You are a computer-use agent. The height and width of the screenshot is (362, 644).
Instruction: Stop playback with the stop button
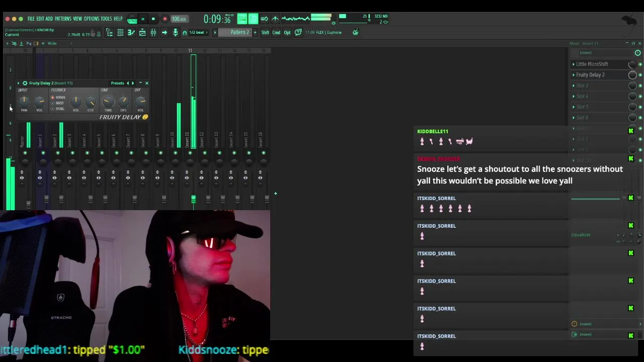153,19
